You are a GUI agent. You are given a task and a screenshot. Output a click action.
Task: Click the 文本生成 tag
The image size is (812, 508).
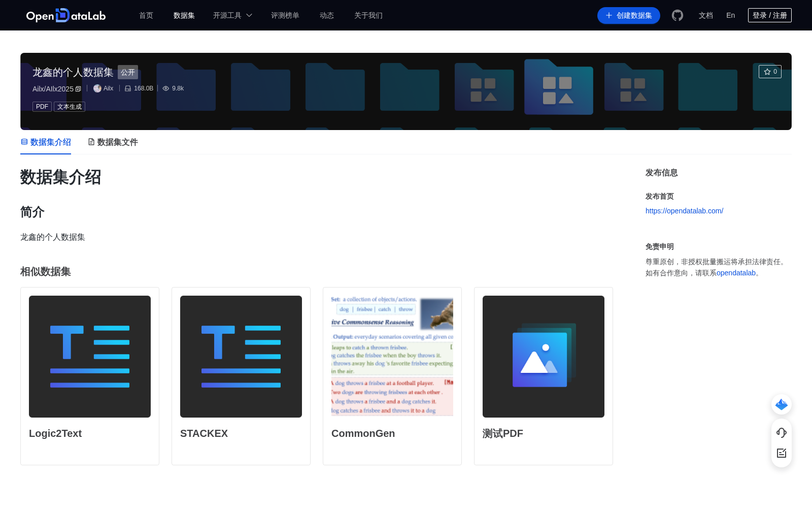(70, 107)
